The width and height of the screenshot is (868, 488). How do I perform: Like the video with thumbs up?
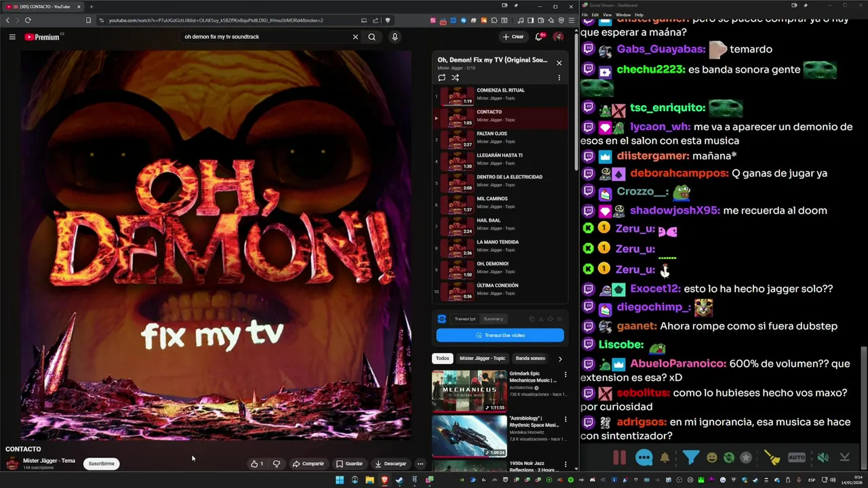pyautogui.click(x=257, y=464)
